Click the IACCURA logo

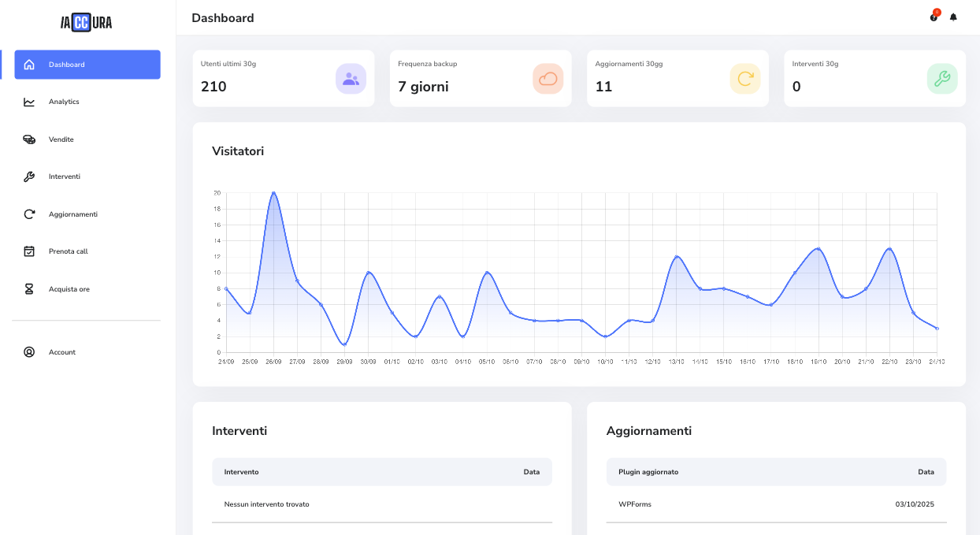pos(87,23)
